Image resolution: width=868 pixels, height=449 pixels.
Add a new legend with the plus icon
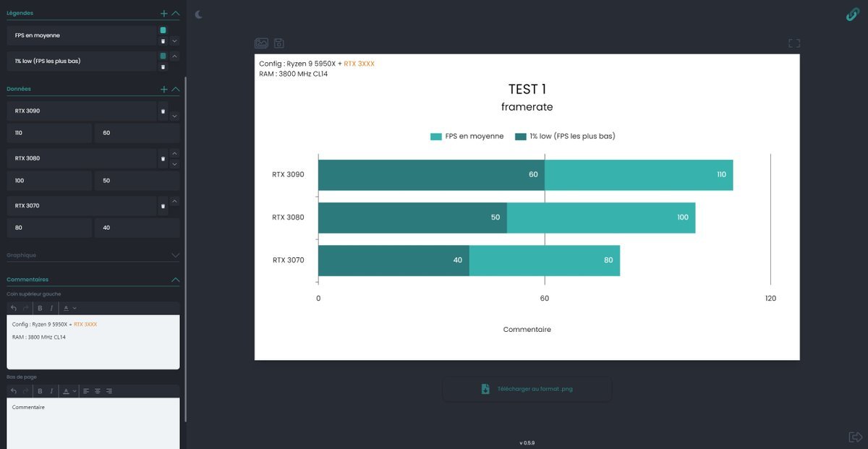164,13
